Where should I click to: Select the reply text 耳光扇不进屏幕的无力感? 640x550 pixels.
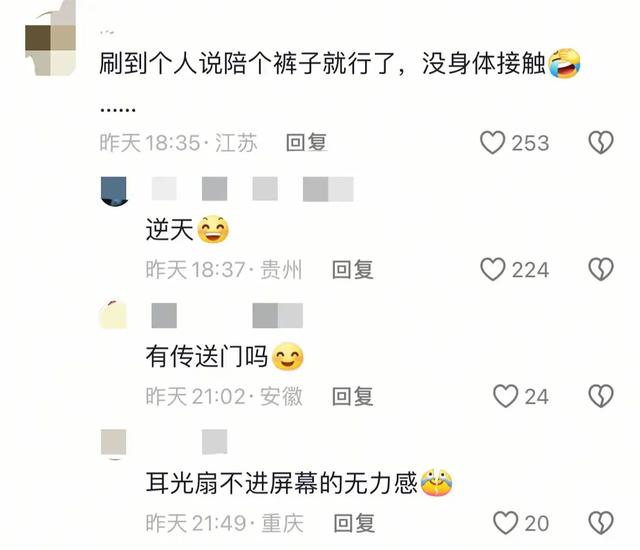tap(282, 483)
